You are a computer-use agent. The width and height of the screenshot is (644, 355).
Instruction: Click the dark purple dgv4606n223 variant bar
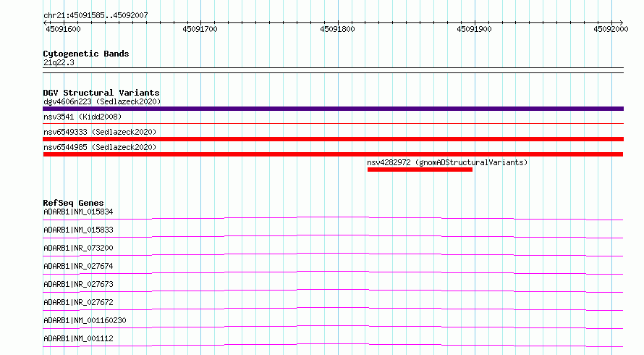[x=333, y=109]
